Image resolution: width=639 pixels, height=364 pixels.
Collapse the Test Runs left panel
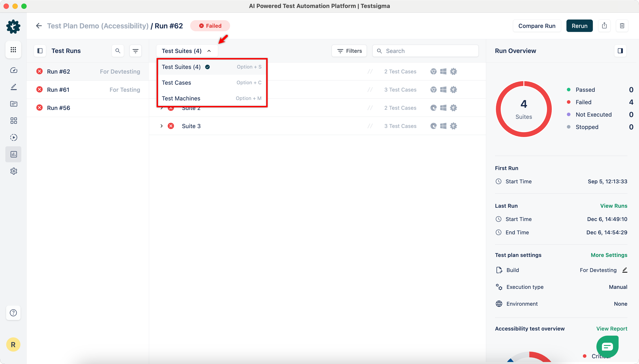(40, 51)
